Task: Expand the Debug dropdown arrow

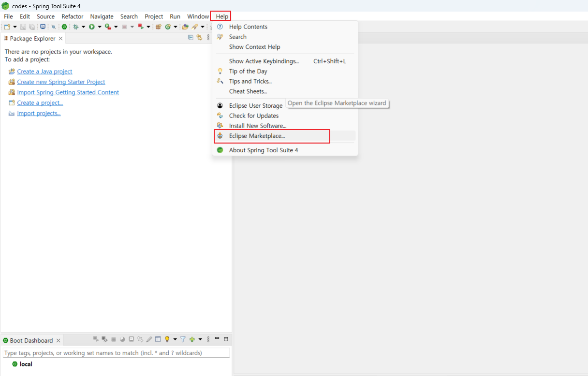Action: click(84, 27)
